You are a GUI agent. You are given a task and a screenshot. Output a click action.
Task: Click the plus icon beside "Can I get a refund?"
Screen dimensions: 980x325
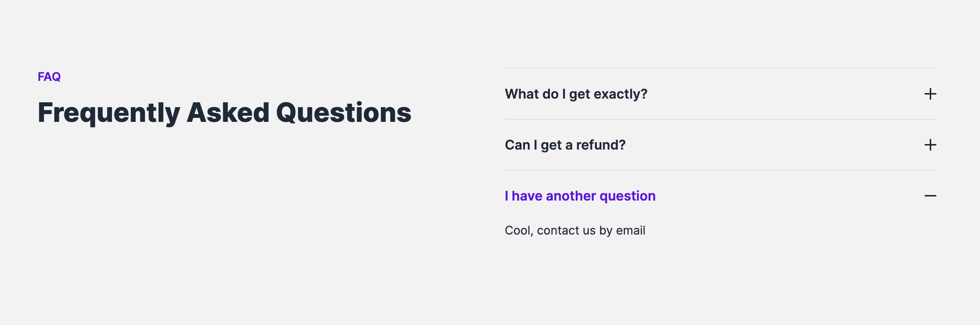[x=930, y=145]
